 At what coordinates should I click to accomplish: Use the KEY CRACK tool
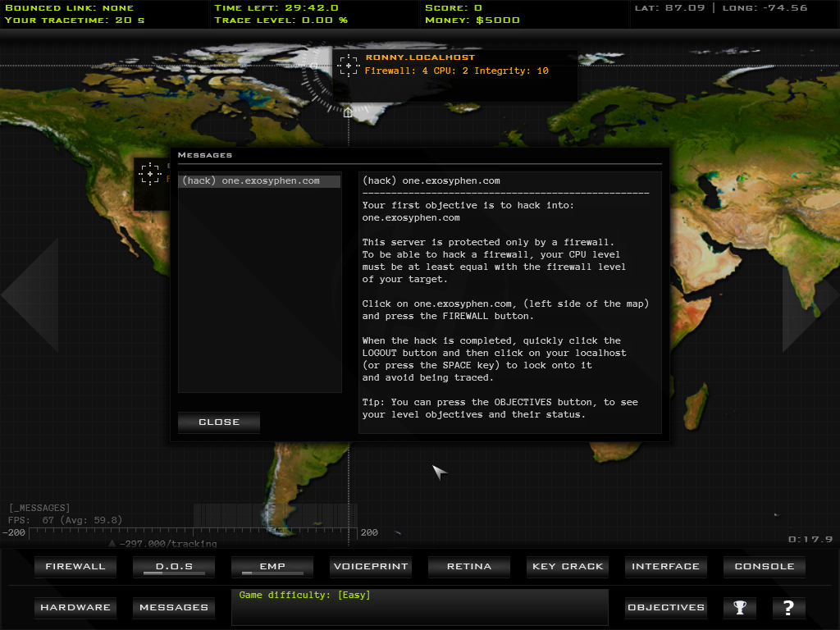568,567
